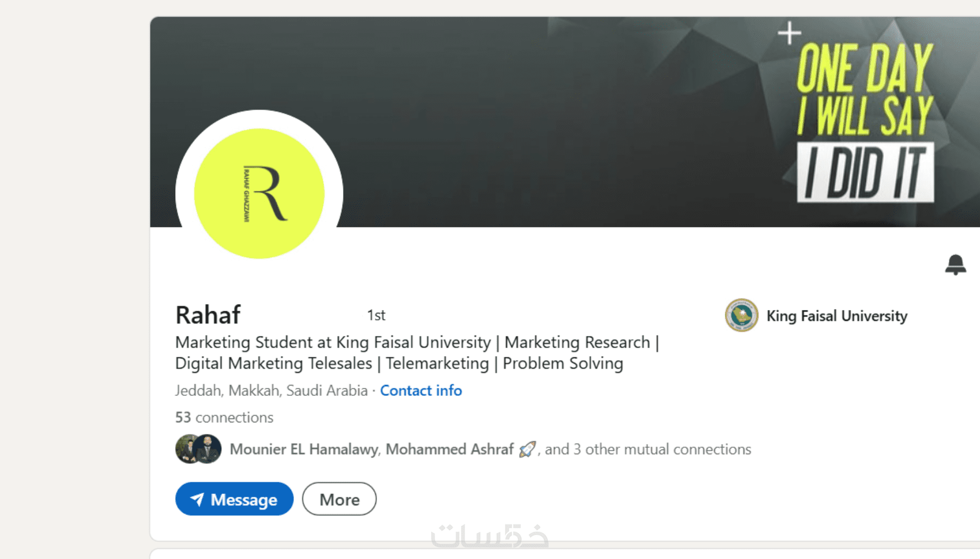
Task: View the 53 connections list
Action: [x=224, y=417]
